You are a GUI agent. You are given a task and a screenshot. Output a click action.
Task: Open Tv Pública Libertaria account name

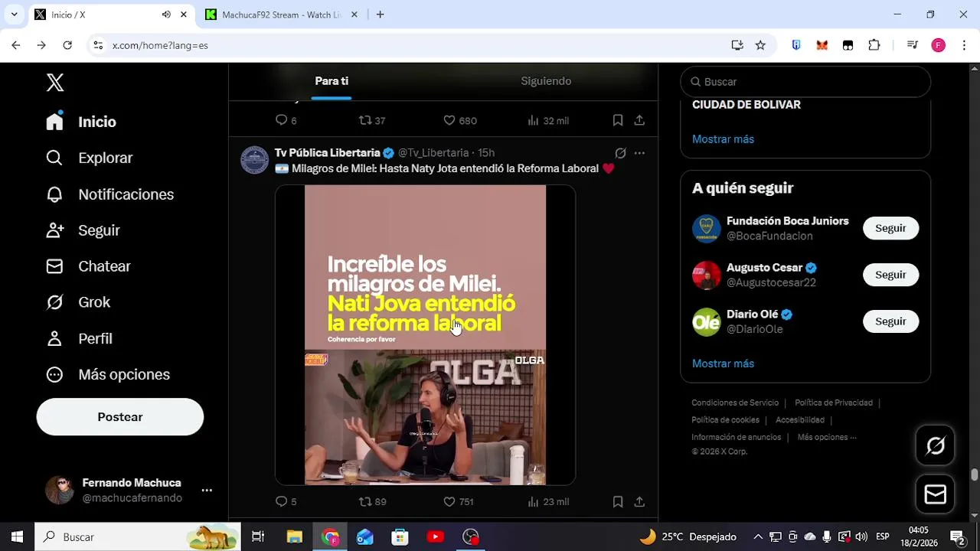pyautogui.click(x=328, y=153)
